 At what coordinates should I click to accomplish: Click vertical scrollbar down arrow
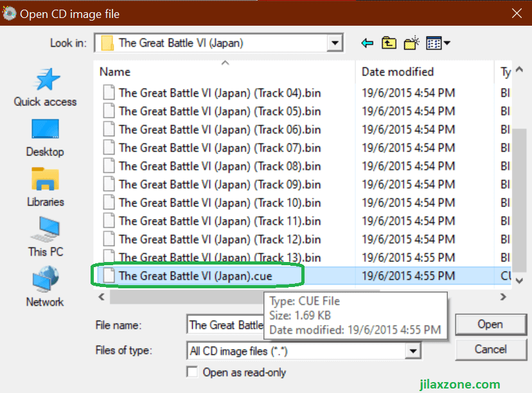coord(519,281)
